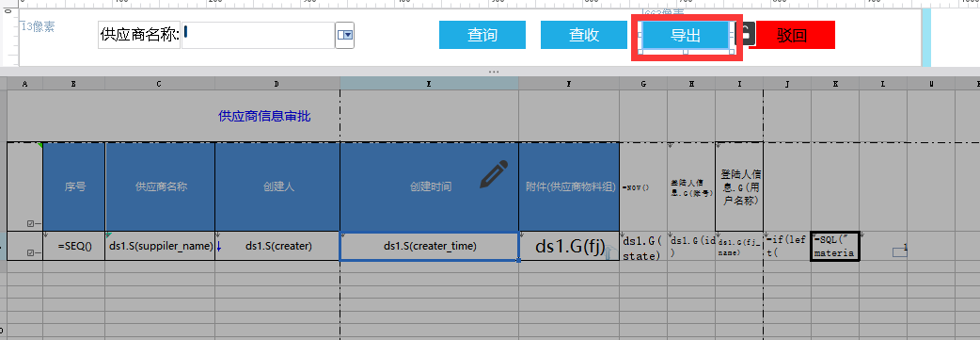Toggle the checkbox widget in the data row of column A
Image resolution: width=980 pixels, height=340 pixels.
(33, 253)
